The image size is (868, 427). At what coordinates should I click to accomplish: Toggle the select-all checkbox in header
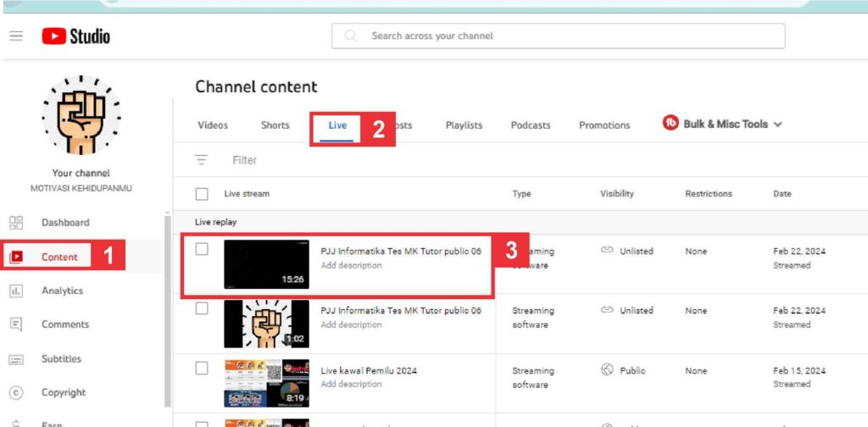click(202, 194)
